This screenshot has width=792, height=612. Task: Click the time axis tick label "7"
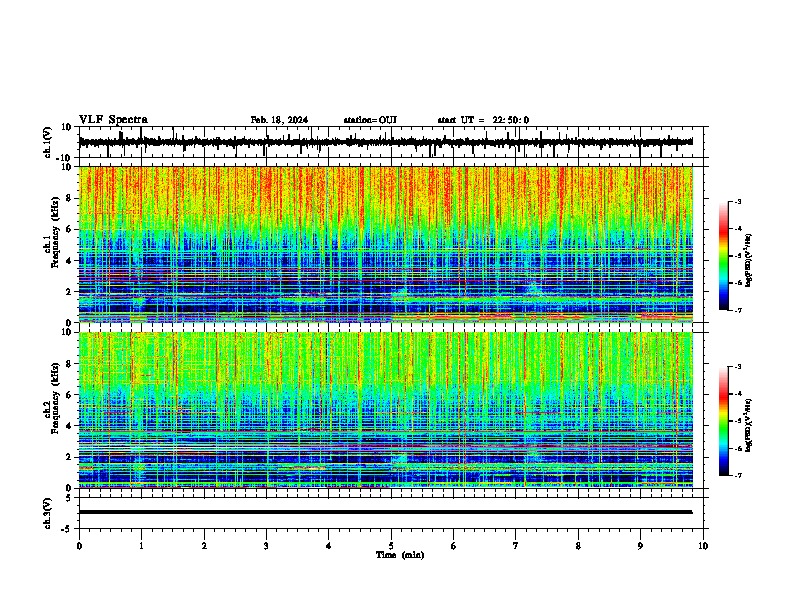click(516, 546)
